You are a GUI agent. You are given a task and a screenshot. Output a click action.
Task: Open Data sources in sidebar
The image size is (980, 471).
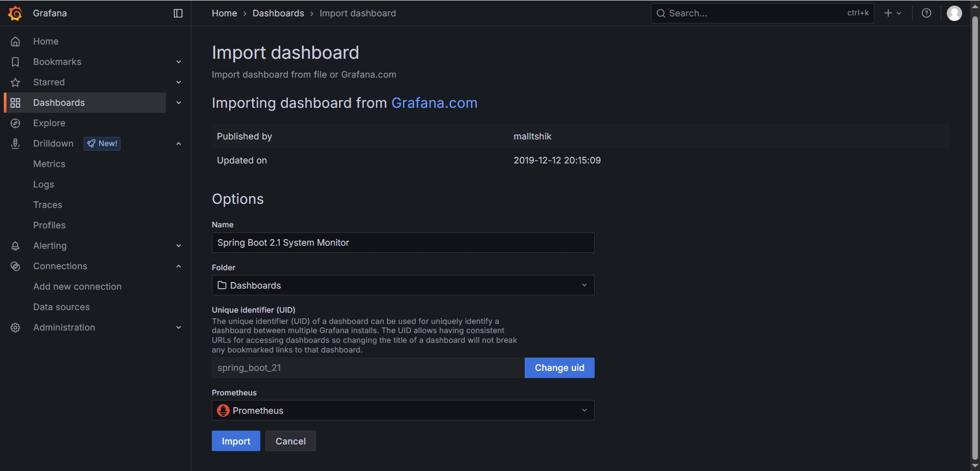61,307
